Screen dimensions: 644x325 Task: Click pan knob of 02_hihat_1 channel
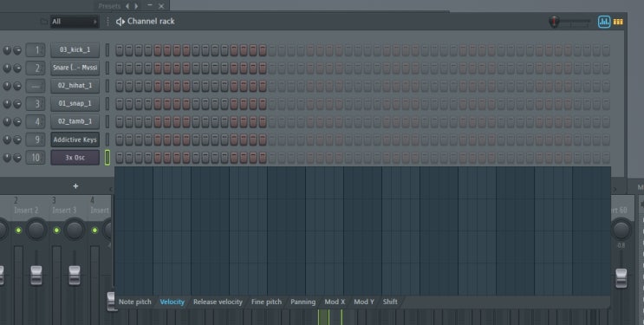click(7, 86)
